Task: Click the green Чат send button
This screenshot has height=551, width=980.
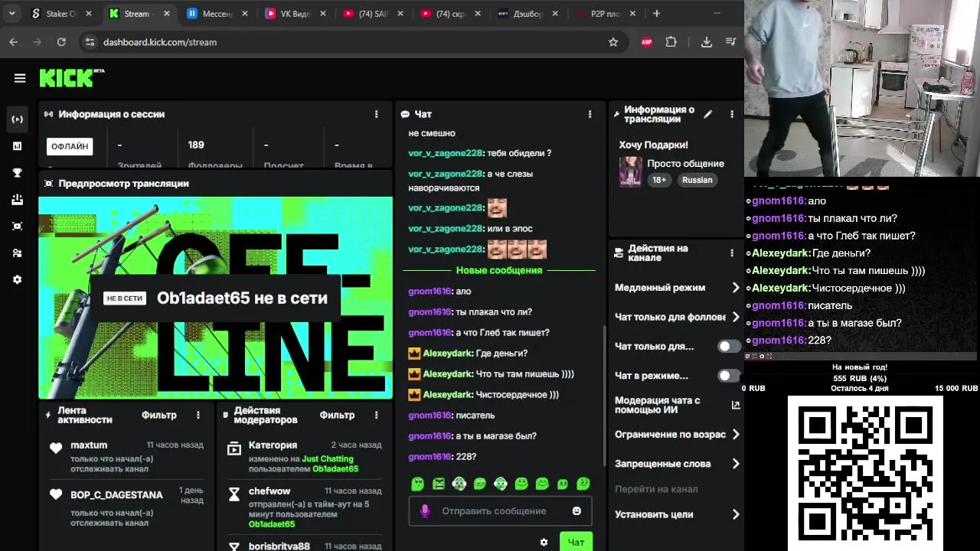Action: point(576,542)
